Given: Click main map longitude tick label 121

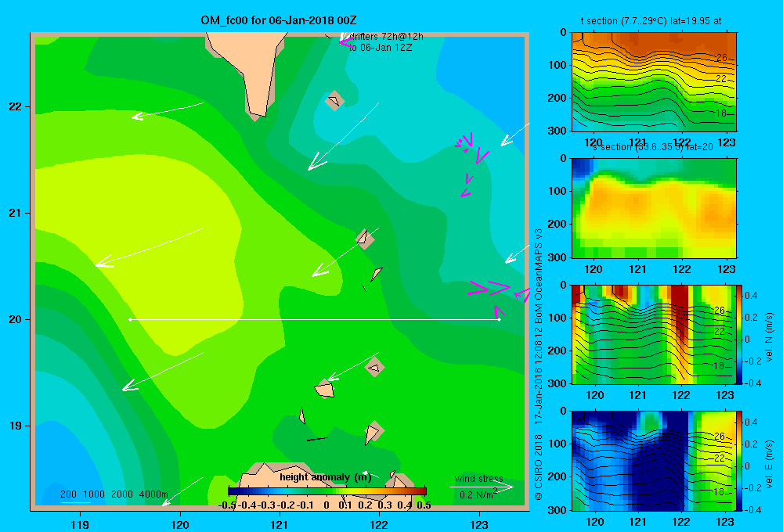Looking at the screenshot, I should click(x=280, y=524).
